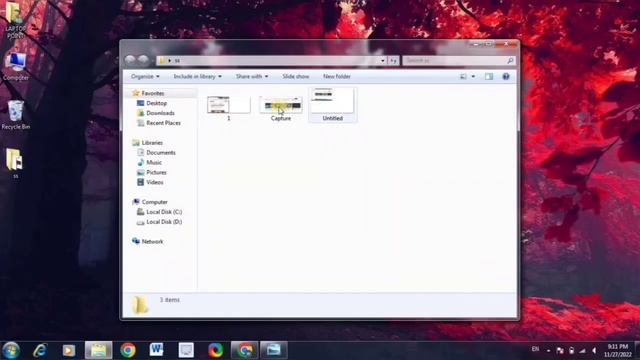Go forward with Explorer forward arrow

click(143, 60)
